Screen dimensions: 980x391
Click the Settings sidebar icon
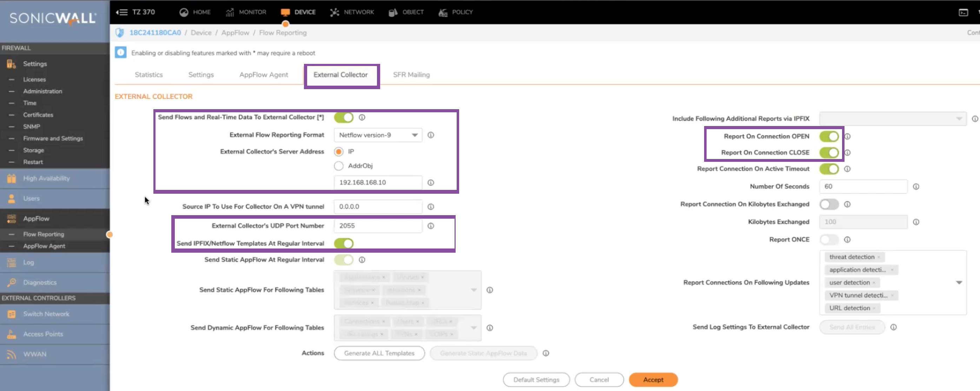[12, 64]
